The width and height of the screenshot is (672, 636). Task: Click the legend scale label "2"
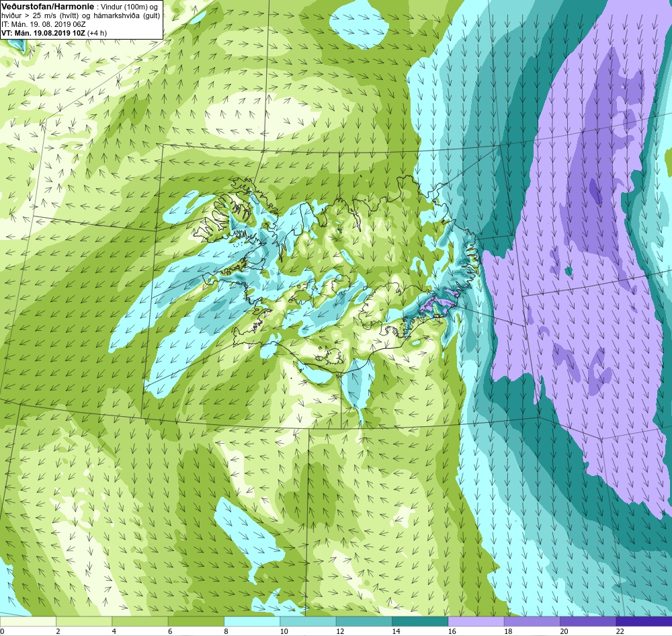point(58,631)
